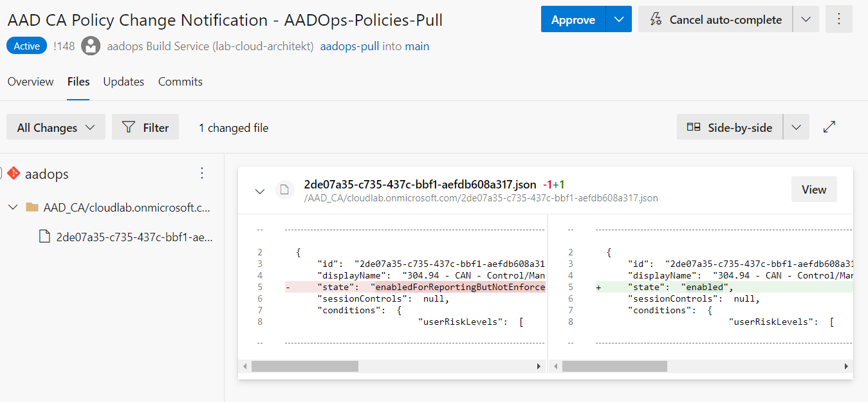Click the left diff horizontal scrollbar thumb
Viewport: 868px width, 402px height.
[x=304, y=366]
